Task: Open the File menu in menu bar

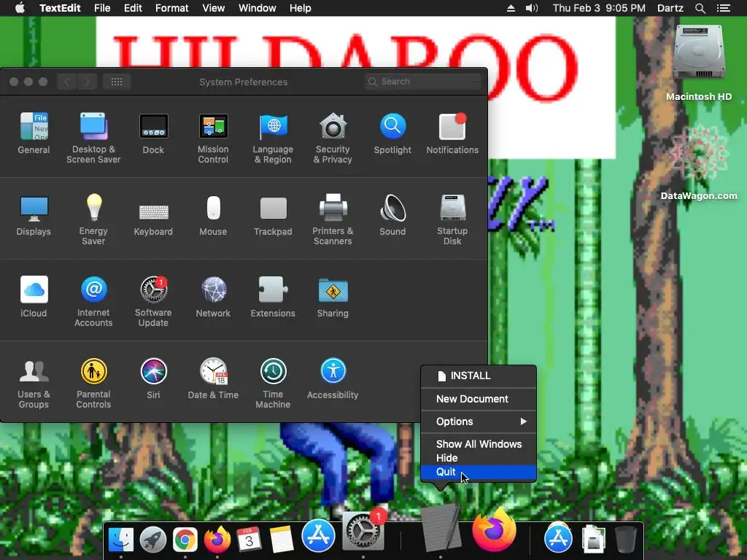Action: coord(102,8)
